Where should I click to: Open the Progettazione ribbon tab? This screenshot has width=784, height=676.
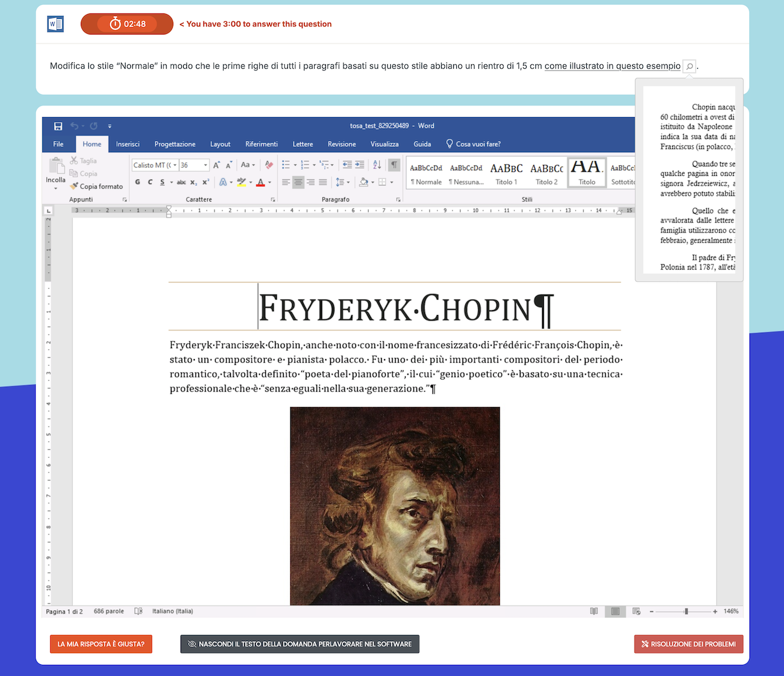click(x=175, y=144)
